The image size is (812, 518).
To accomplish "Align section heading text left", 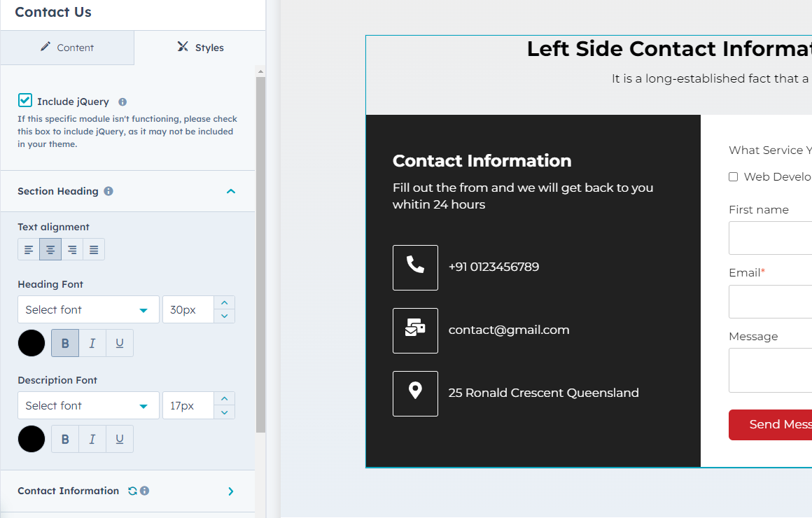I will [29, 250].
